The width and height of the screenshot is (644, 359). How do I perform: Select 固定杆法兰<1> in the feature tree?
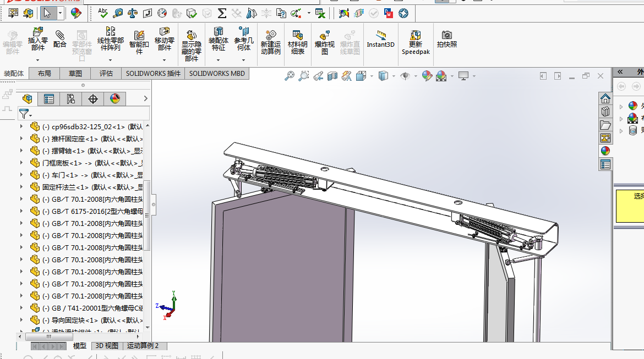click(92, 187)
